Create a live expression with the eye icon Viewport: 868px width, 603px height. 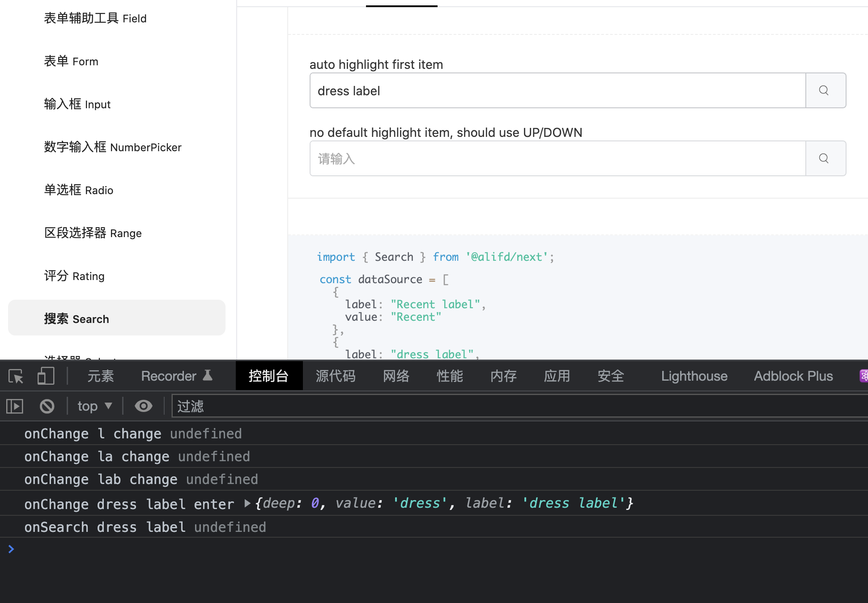pos(143,406)
